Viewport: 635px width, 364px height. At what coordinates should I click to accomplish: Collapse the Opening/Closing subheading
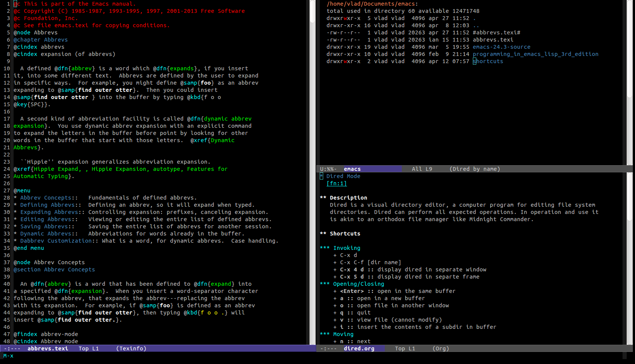pyautogui.click(x=352, y=284)
